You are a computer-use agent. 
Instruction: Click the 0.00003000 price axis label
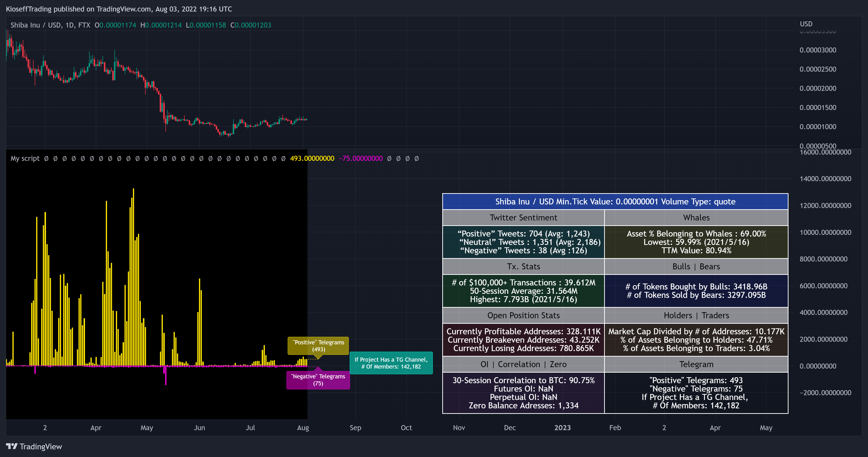coord(818,50)
